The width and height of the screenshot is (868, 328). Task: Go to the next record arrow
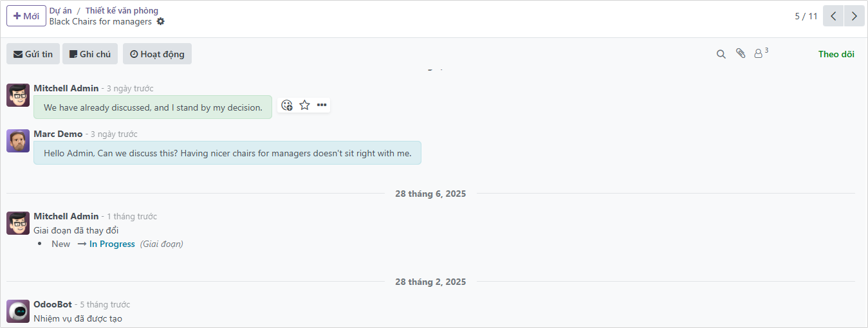point(854,16)
